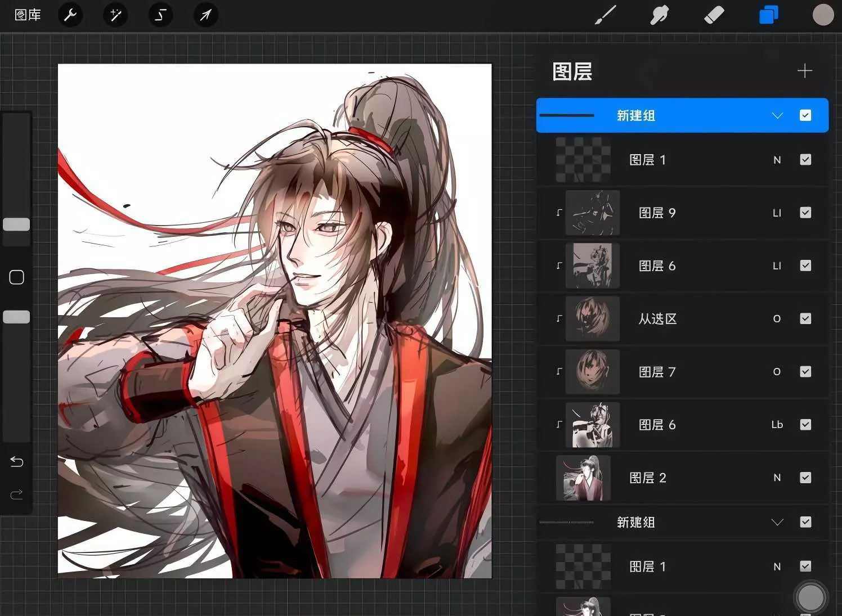
Task: Open the Actions wrench menu
Action: point(70,15)
